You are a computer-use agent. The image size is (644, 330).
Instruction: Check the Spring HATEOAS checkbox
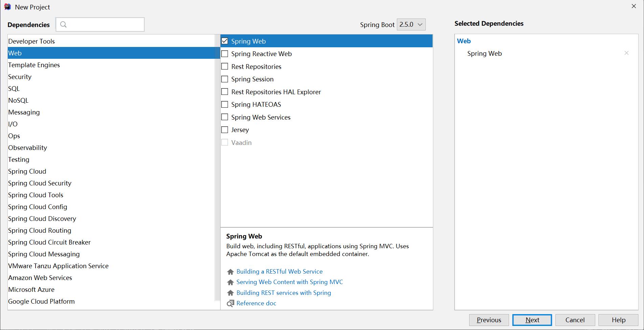pos(225,104)
